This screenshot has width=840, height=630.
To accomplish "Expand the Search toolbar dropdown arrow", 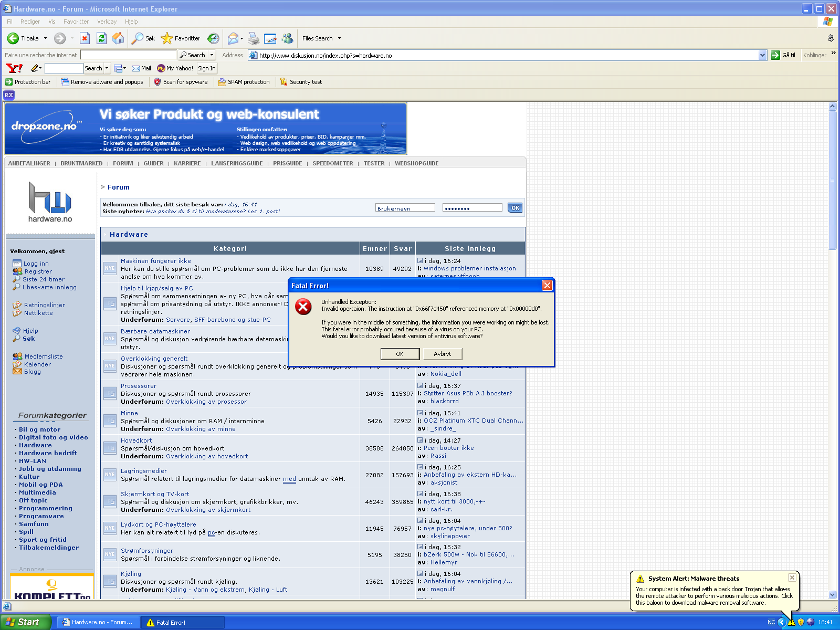I will [212, 55].
